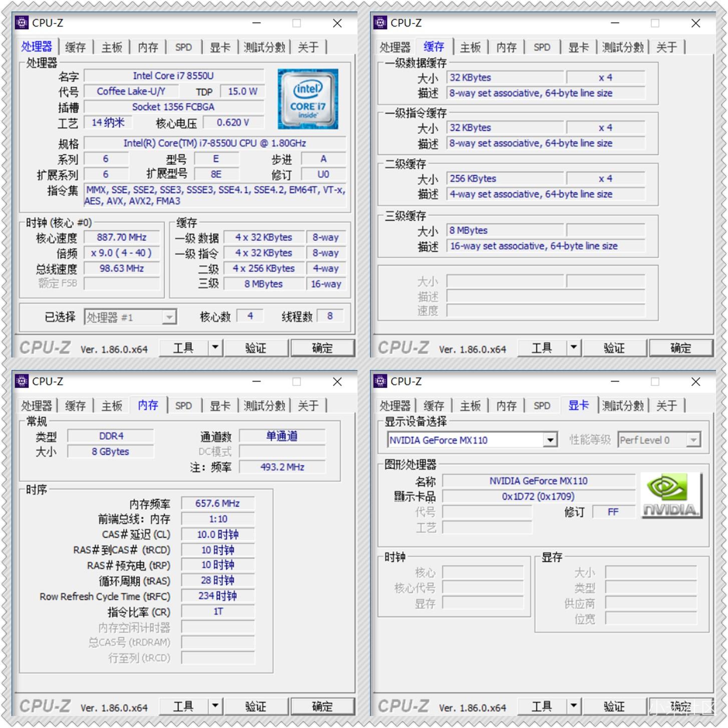Open 主板 tab in the cache window
Image resolution: width=728 pixels, height=728 pixels.
[x=470, y=47]
